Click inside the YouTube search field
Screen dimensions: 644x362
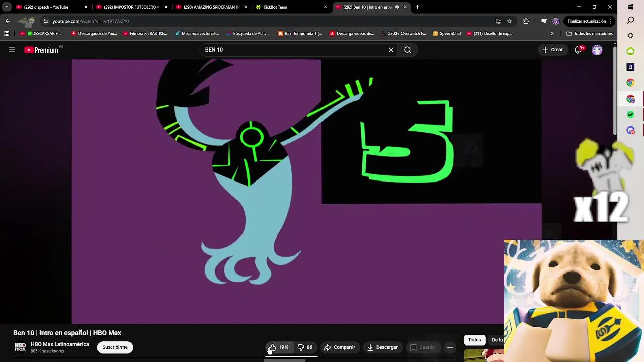coord(294,50)
